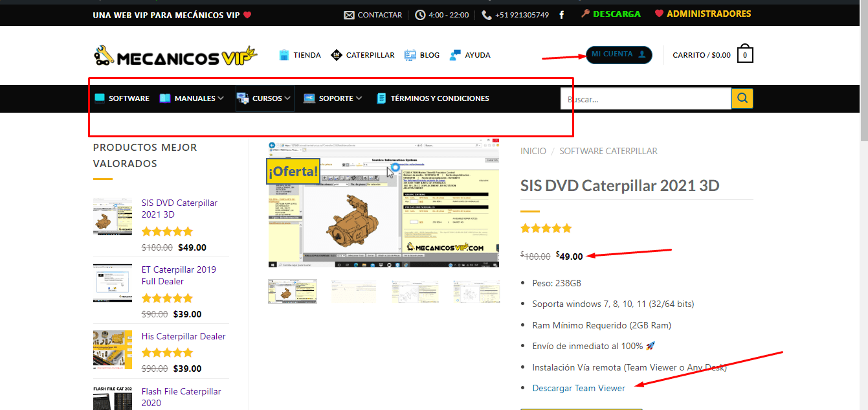
Task: Click the Ayuda help icon
Action: [455, 55]
